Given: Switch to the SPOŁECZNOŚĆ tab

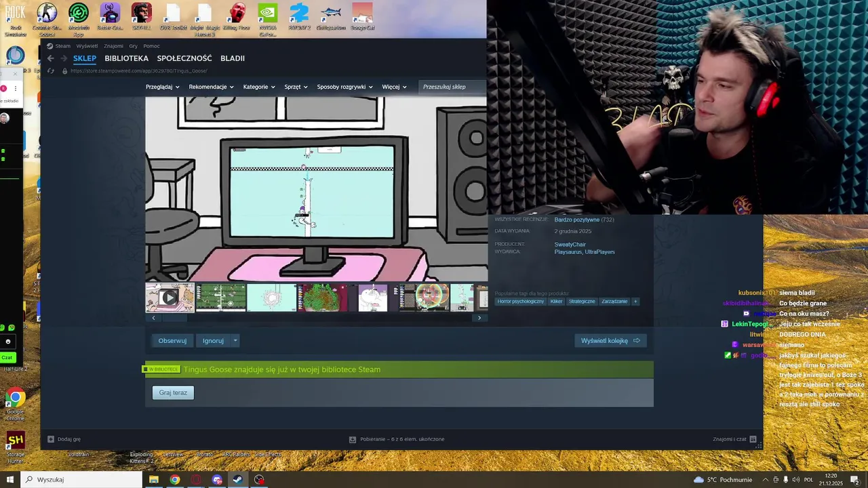Looking at the screenshot, I should 184,58.
